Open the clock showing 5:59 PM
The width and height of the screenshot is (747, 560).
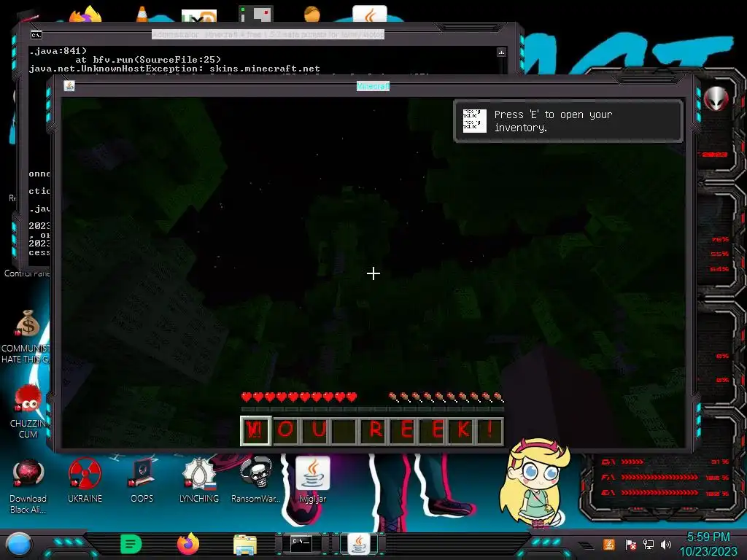(x=708, y=544)
